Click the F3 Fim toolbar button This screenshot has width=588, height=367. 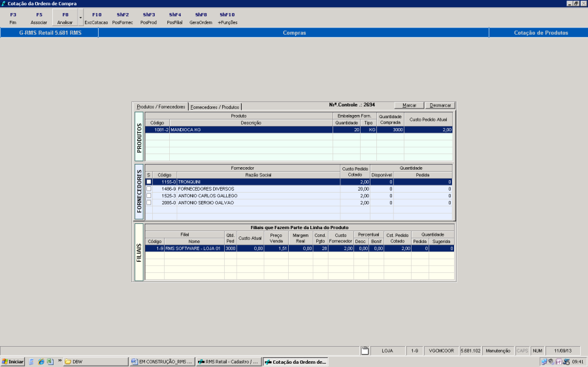(13, 18)
